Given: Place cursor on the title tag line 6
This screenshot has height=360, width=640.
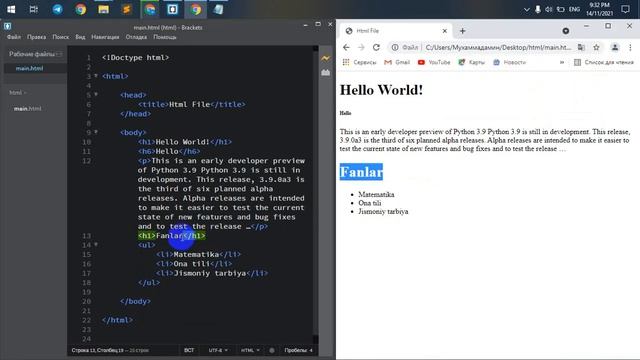Looking at the screenshot, I should click(x=191, y=104).
